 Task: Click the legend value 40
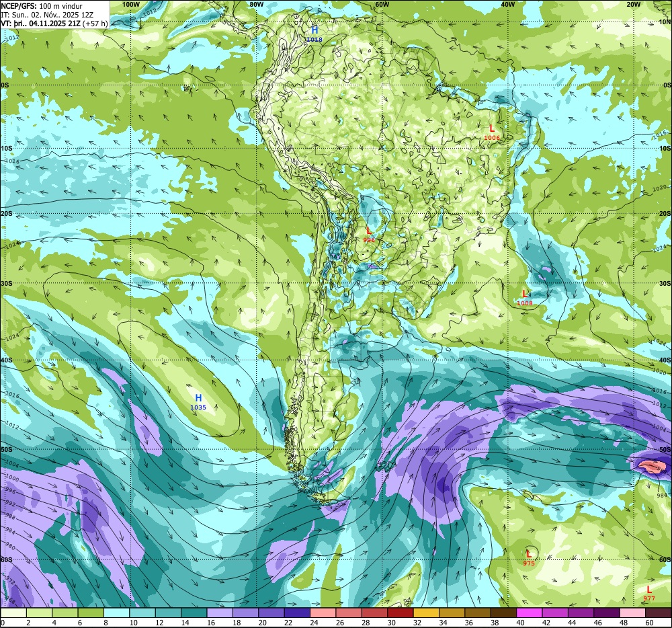[x=520, y=623]
